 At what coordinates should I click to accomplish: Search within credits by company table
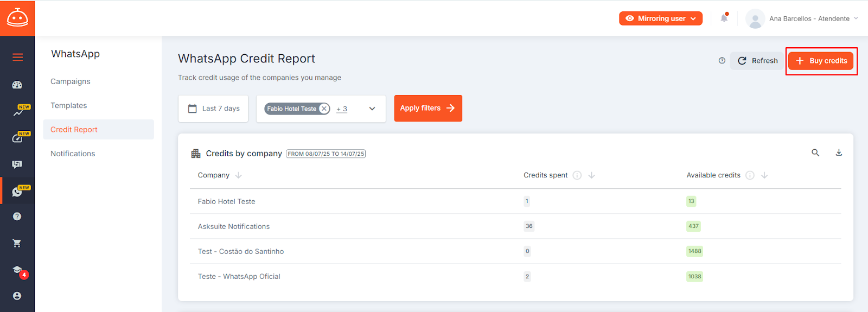[x=815, y=152]
